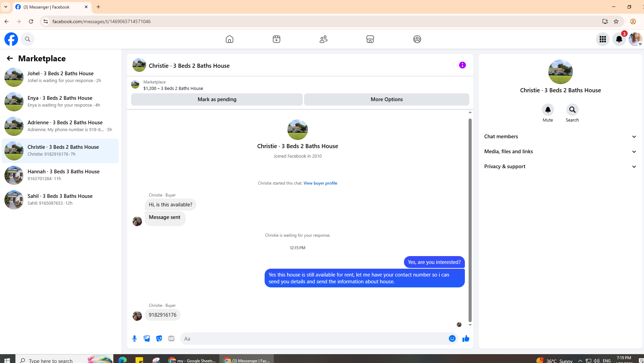Mute the conversation with the bell icon
This screenshot has height=363, width=644.
[x=548, y=110]
